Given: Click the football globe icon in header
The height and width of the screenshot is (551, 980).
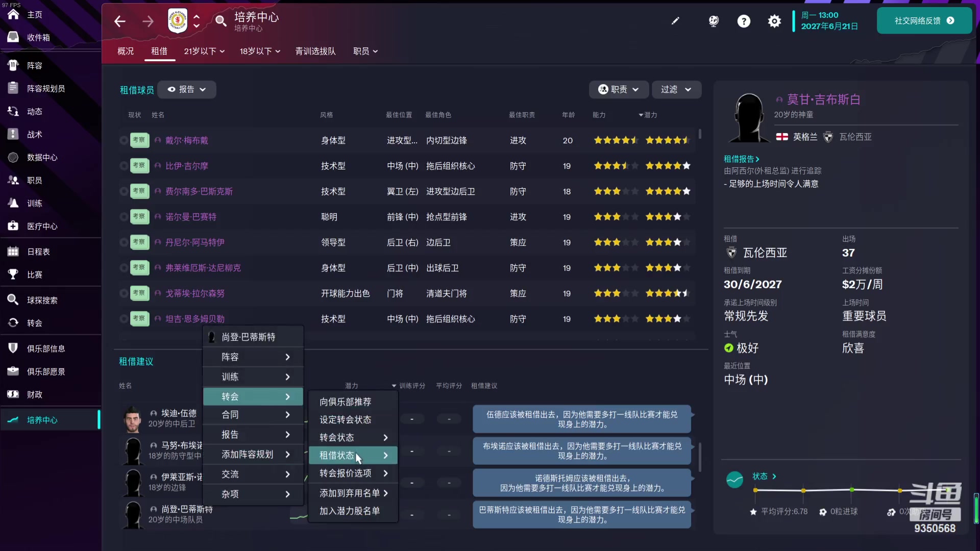Looking at the screenshot, I should [x=714, y=21].
